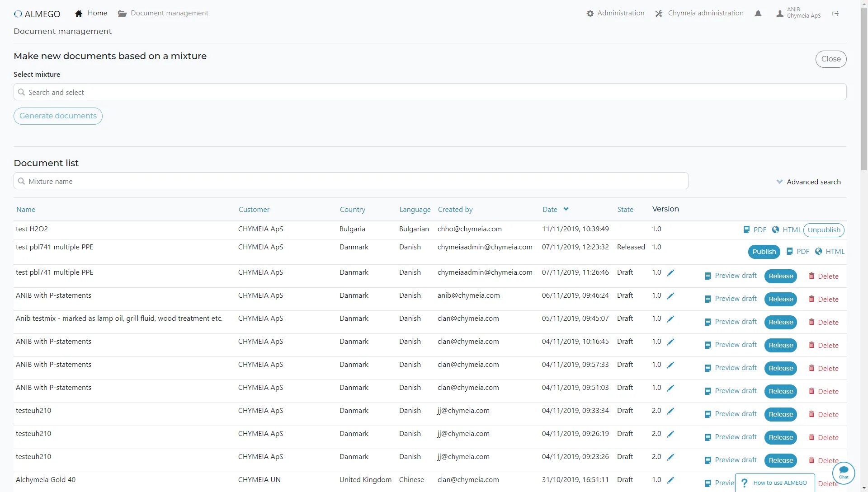Edit version of Alchymeia Gold 40
Viewport: 868px width, 492px height.
(x=670, y=480)
